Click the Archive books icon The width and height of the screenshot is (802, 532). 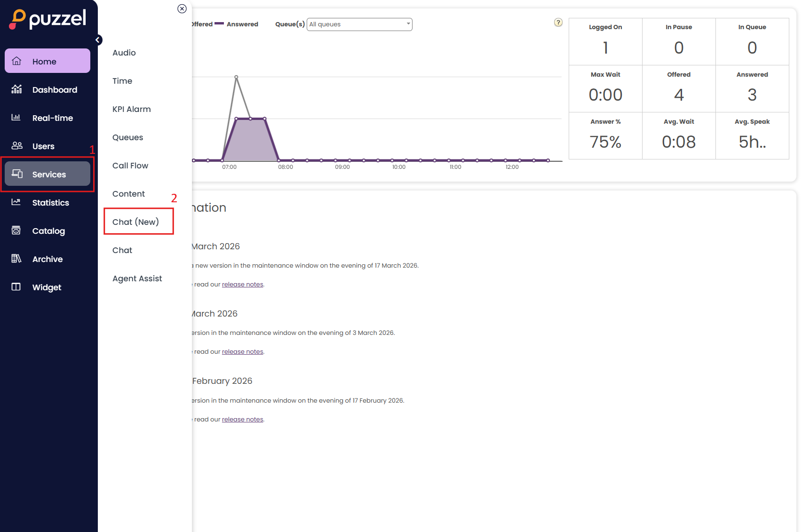[x=16, y=259]
